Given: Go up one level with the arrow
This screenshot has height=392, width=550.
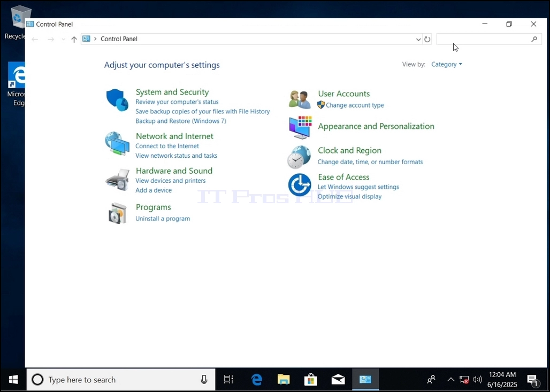Looking at the screenshot, I should pyautogui.click(x=74, y=39).
